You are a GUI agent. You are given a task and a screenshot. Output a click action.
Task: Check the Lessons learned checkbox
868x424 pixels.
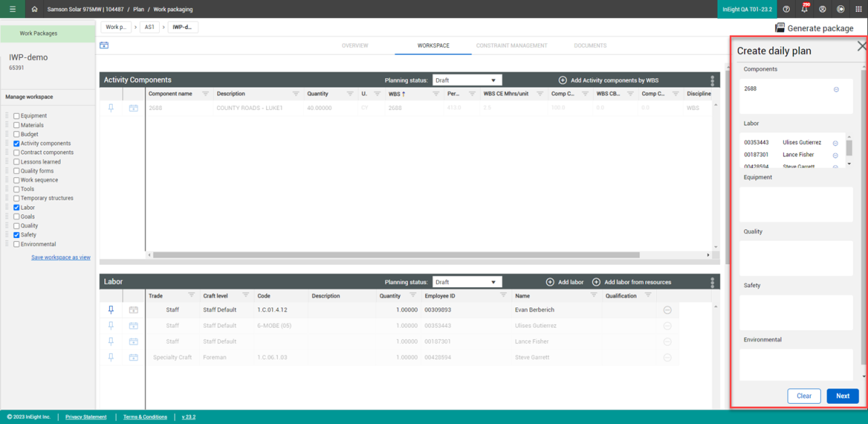(17, 162)
